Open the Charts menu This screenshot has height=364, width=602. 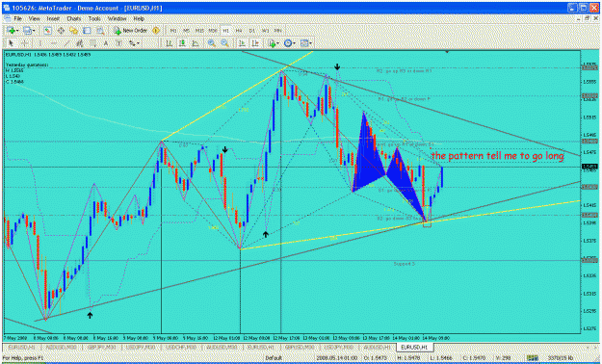(x=74, y=18)
